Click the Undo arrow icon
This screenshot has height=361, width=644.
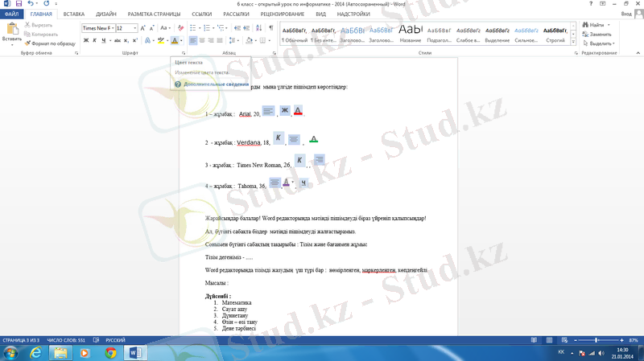30,4
